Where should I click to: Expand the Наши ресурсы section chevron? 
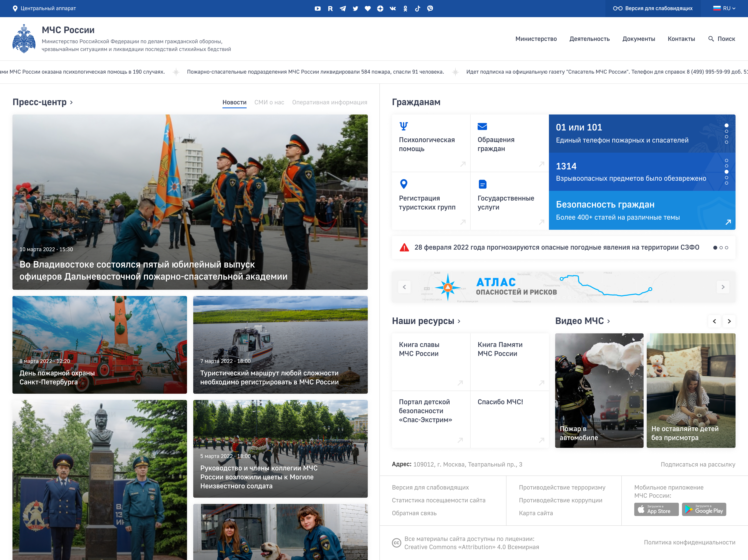[459, 321]
